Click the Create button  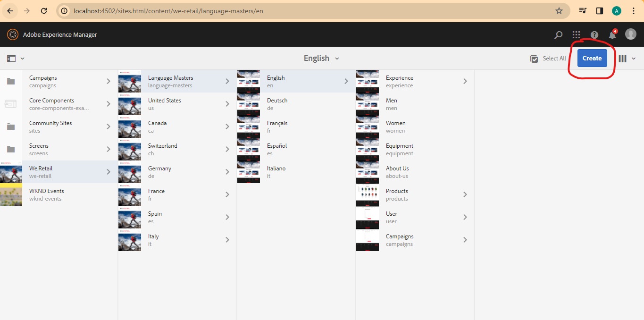coord(592,58)
